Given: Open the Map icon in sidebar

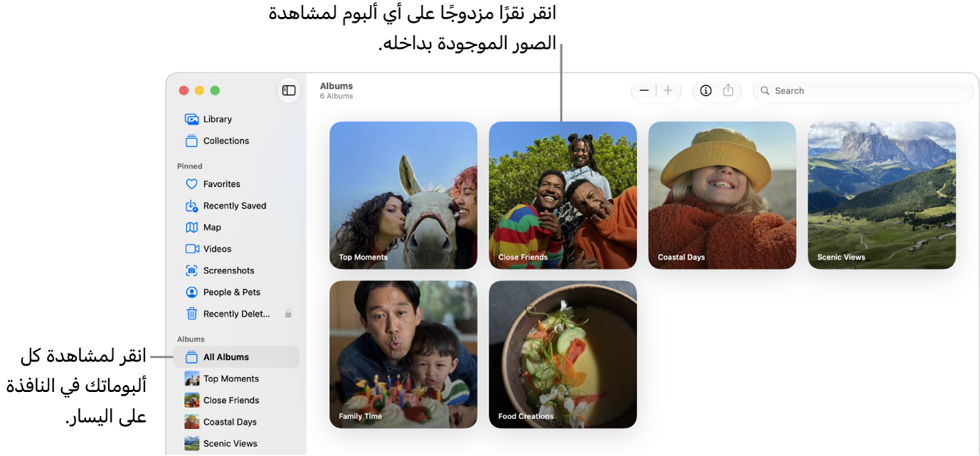Looking at the screenshot, I should click(191, 228).
